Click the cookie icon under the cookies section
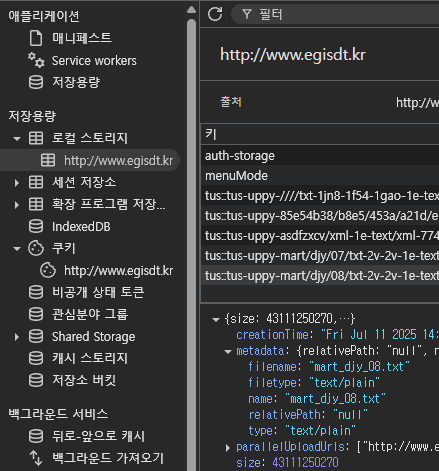This screenshot has height=471, width=439. [x=48, y=270]
